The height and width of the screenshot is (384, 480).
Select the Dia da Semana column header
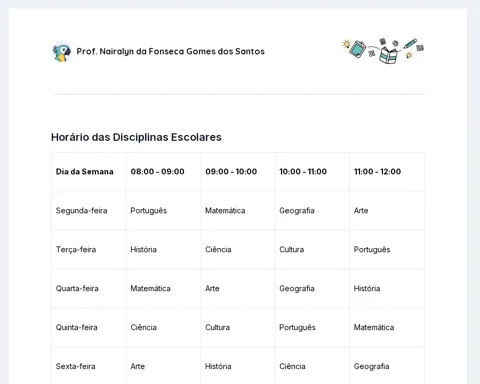coord(85,172)
